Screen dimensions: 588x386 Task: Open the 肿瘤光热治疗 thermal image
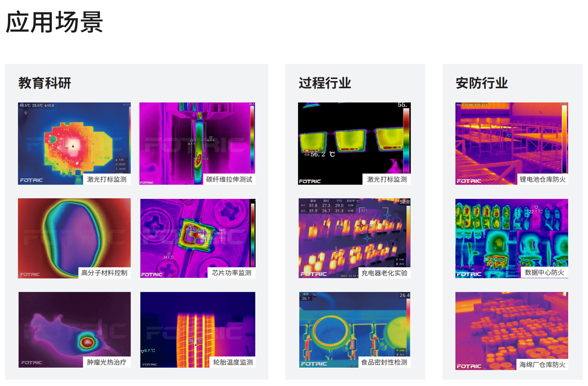coord(74,329)
